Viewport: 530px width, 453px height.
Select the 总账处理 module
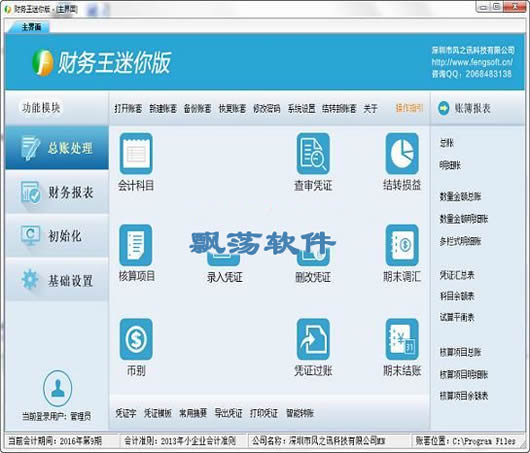tap(57, 147)
